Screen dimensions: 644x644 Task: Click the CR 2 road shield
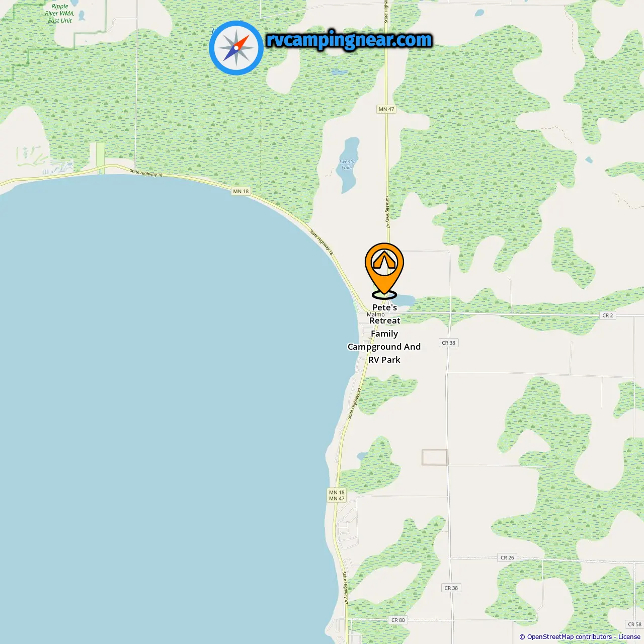click(608, 315)
